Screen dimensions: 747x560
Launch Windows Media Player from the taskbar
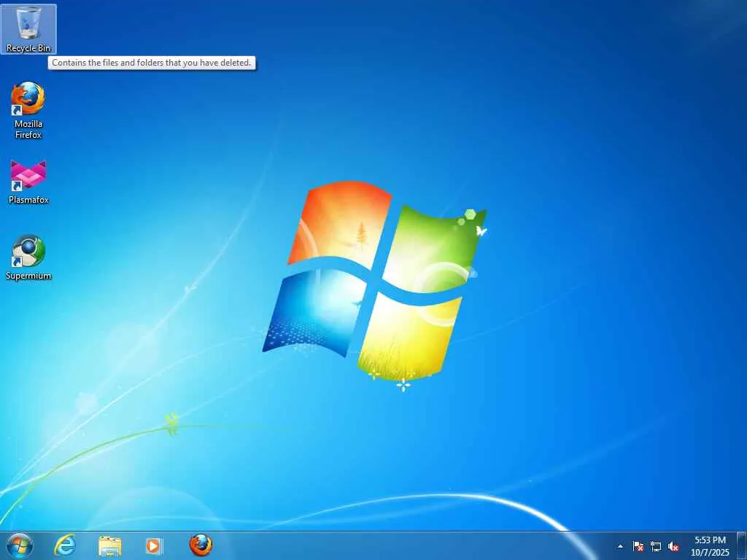[154, 545]
